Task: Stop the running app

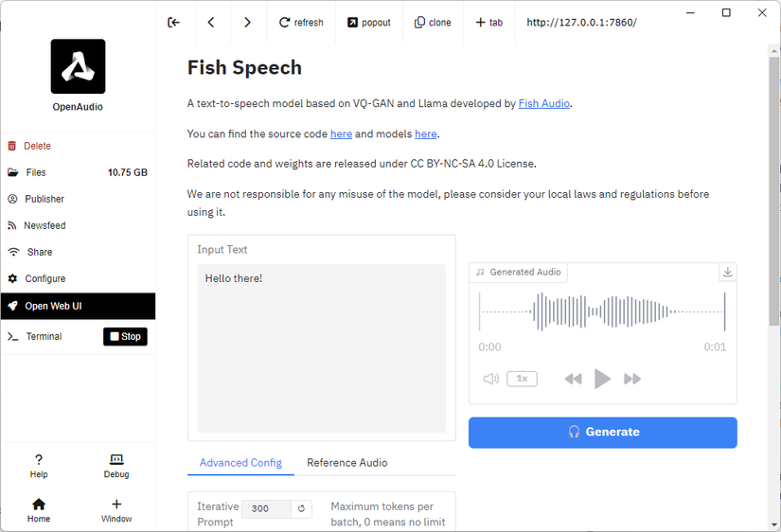Action: tap(125, 336)
